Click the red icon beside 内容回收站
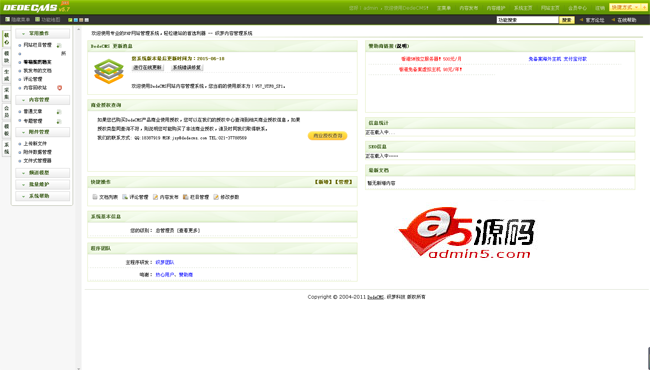The width and height of the screenshot is (650, 370). (59, 88)
